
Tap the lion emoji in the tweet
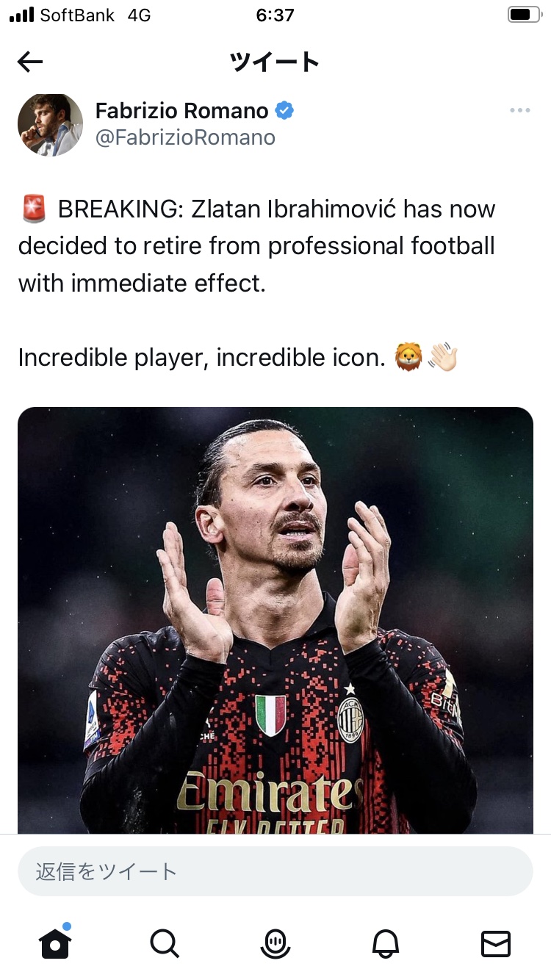pyautogui.click(x=408, y=358)
